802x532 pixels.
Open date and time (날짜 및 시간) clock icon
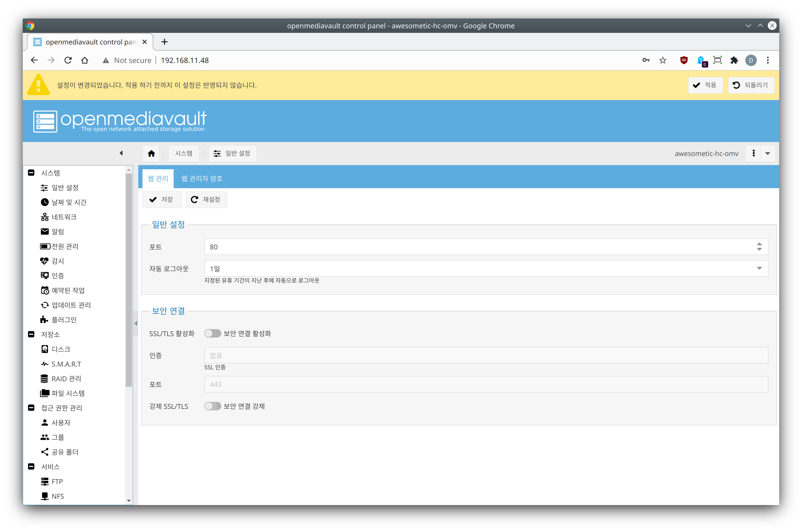(44, 202)
